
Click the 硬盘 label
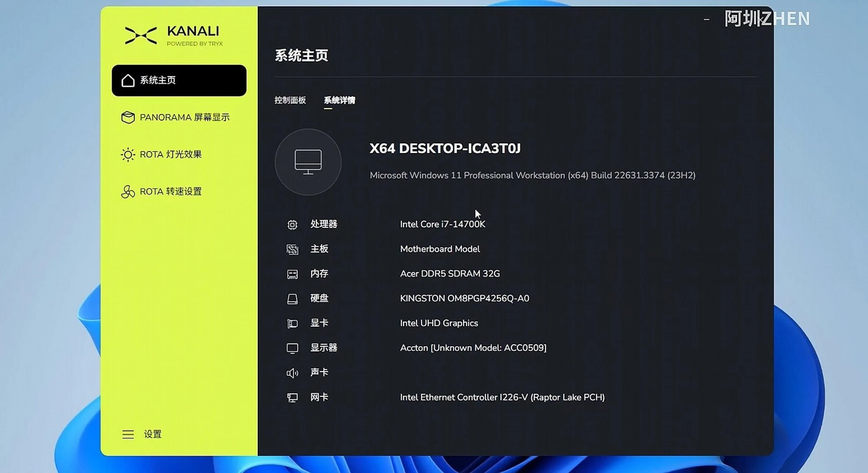tap(319, 298)
